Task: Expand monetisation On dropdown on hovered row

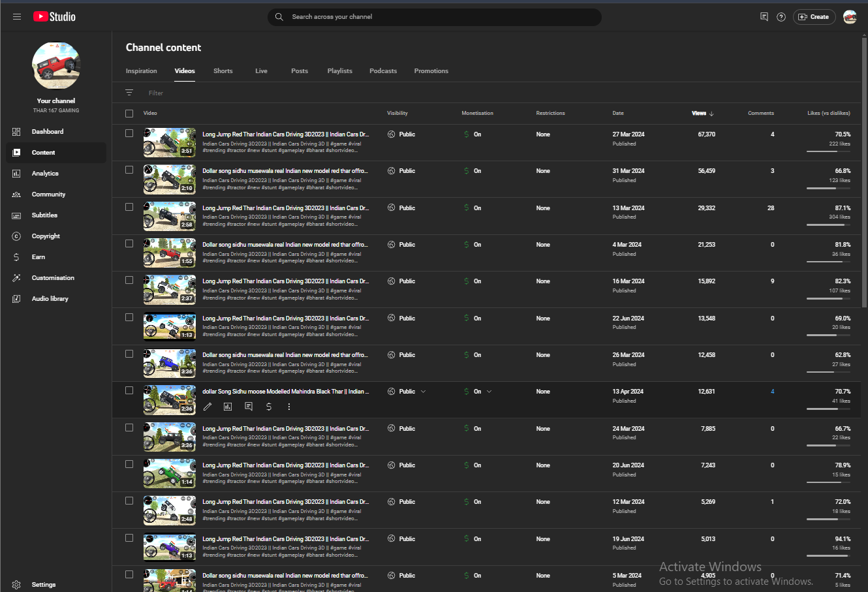Action: click(489, 392)
